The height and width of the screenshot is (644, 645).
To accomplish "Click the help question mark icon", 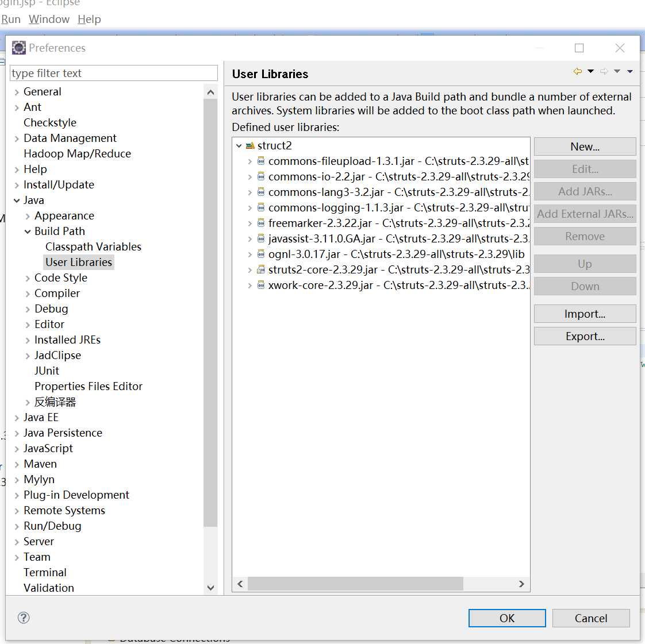I will [x=24, y=618].
